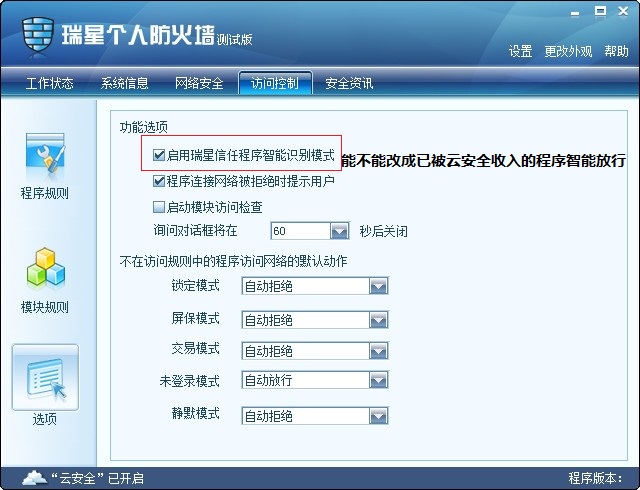Open the 锁定模式 action dropdown

(x=378, y=286)
